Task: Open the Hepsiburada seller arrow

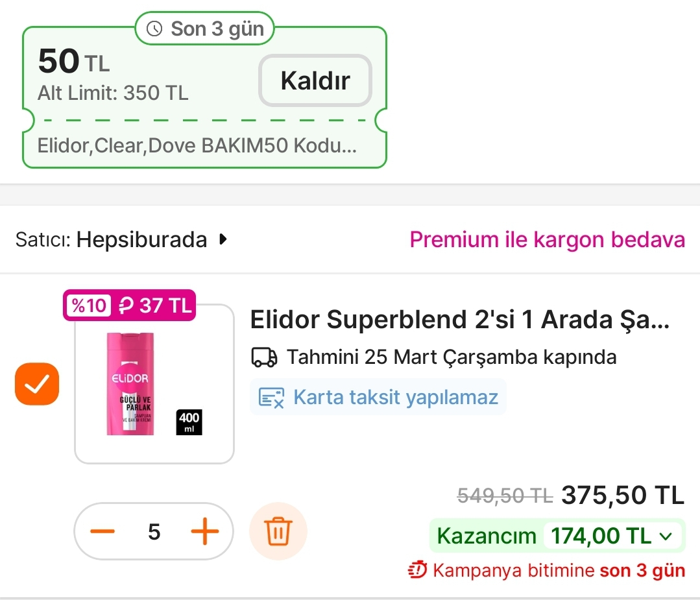Action: [x=223, y=240]
